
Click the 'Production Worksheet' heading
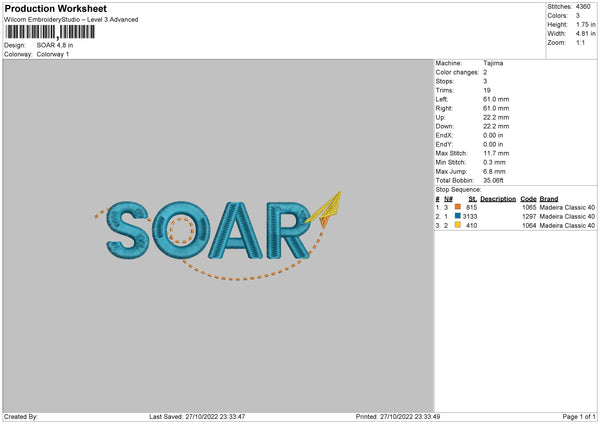point(55,9)
